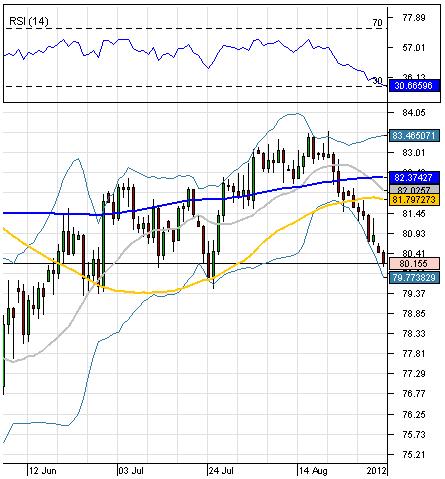This screenshot has height=479, width=445.
Task: Click the 81.45 price axis label
Action: click(x=414, y=213)
